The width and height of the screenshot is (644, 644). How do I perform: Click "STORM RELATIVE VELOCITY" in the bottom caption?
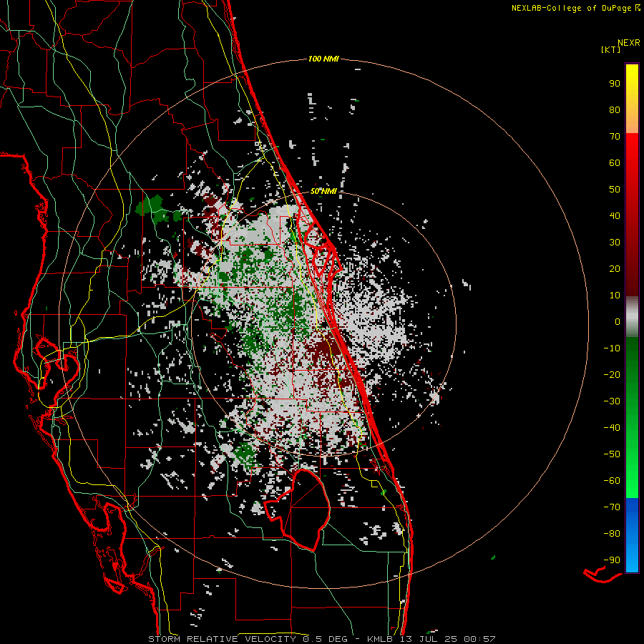tap(222, 639)
